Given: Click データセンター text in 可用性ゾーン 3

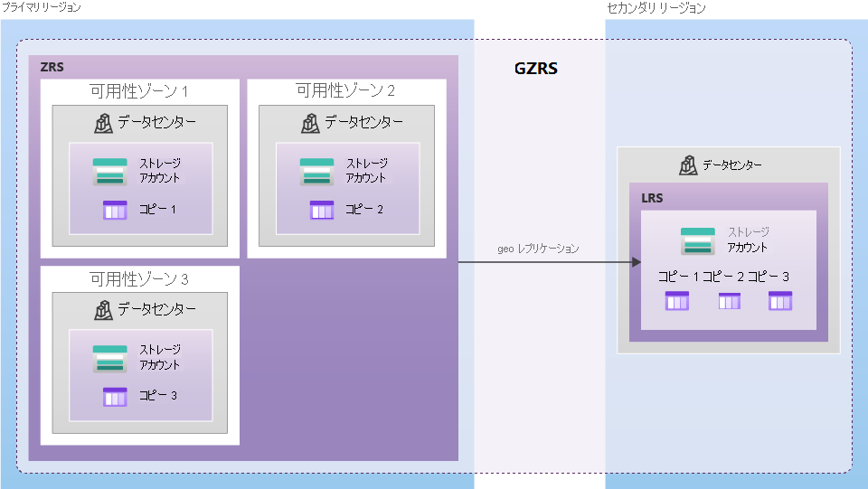Looking at the screenshot, I should click(x=156, y=309).
